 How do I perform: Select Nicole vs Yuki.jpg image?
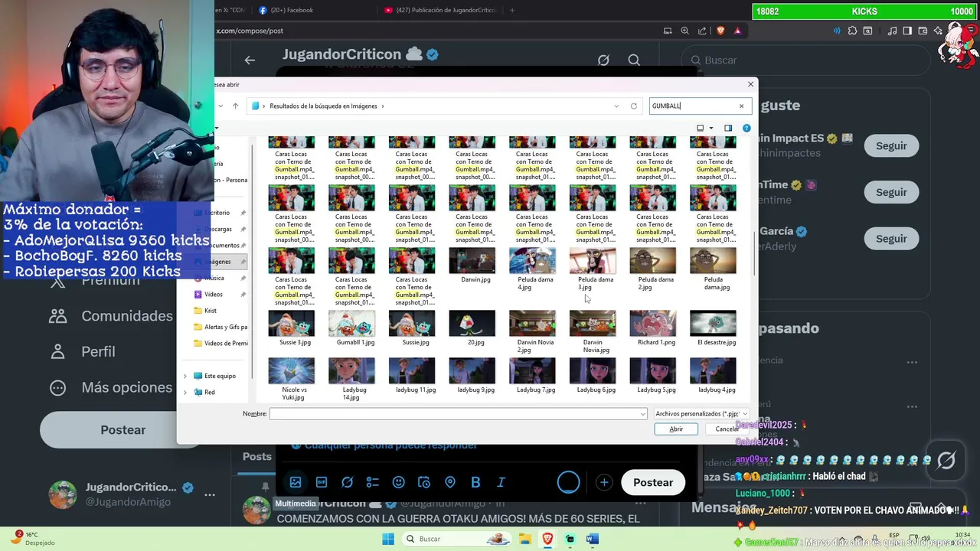point(292,380)
